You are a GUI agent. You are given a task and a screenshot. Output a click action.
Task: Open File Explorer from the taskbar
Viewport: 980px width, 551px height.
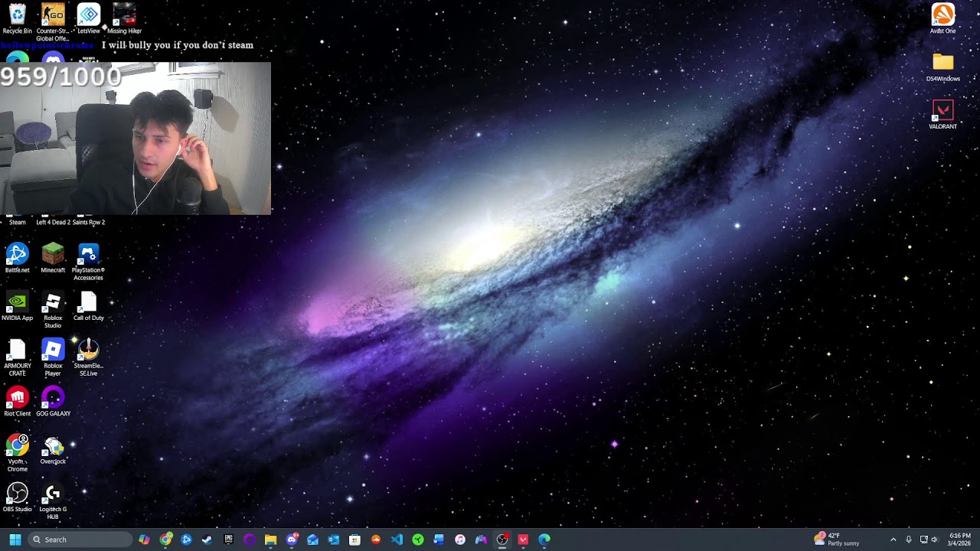point(270,540)
